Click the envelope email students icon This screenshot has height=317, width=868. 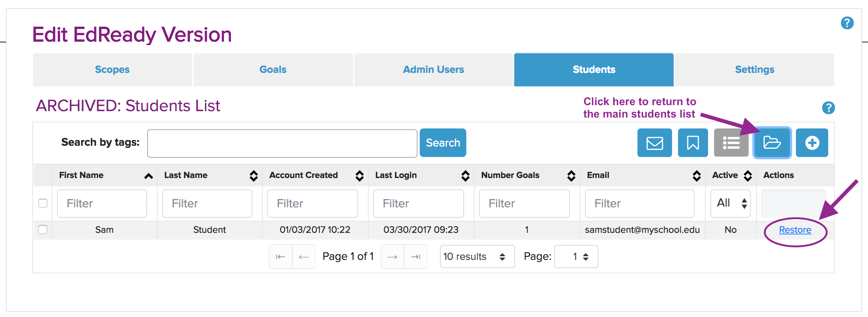click(x=654, y=143)
